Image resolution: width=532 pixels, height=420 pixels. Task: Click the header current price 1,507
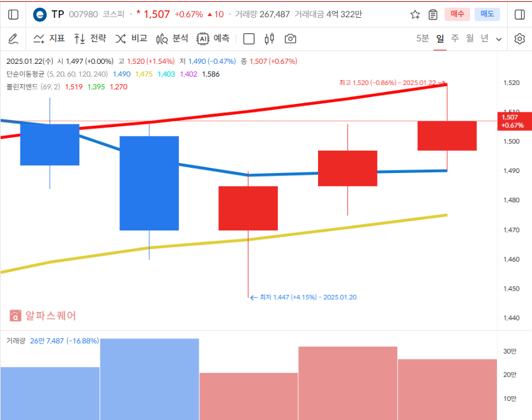pyautogui.click(x=156, y=14)
